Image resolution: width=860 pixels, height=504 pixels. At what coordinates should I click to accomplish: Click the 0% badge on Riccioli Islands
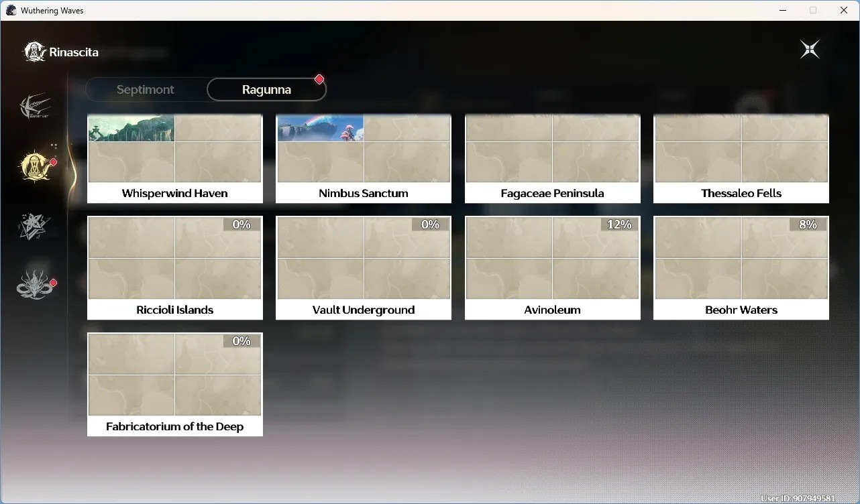pyautogui.click(x=241, y=225)
